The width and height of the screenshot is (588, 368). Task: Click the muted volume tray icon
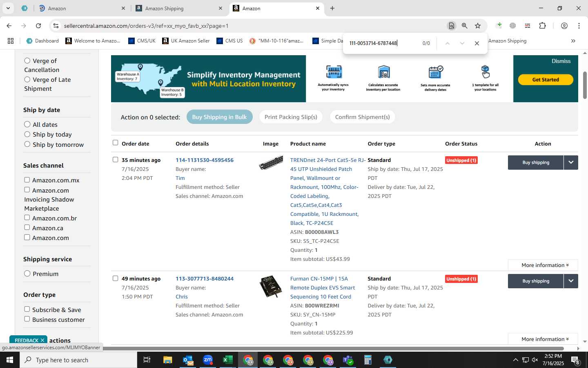535,360
